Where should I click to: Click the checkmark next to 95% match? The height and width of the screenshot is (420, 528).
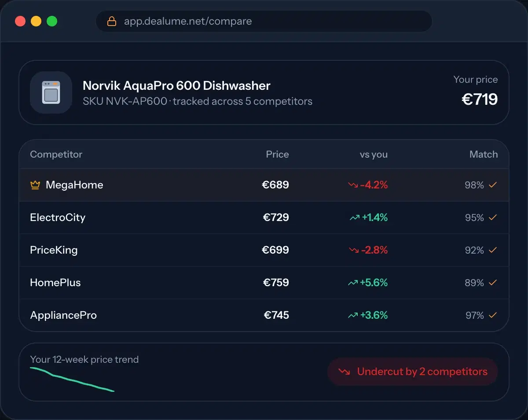click(493, 217)
